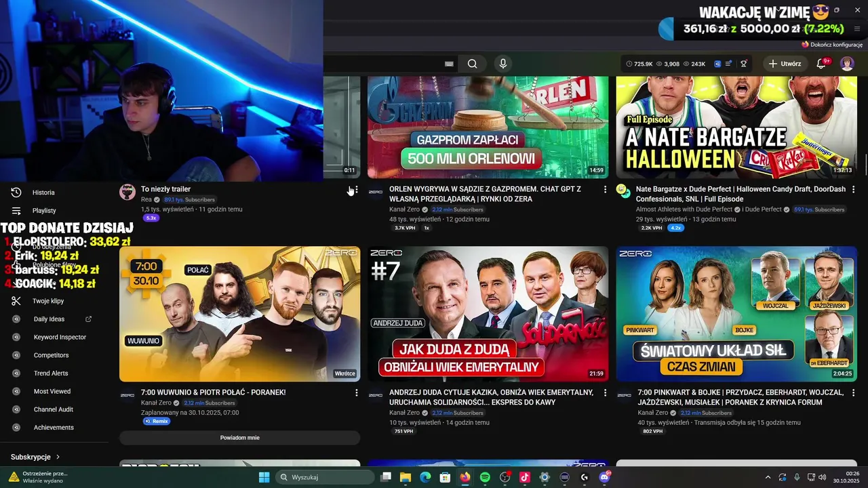This screenshot has width=868, height=488.
Task: Click the 3.7K VPH badge
Action: tap(405, 228)
